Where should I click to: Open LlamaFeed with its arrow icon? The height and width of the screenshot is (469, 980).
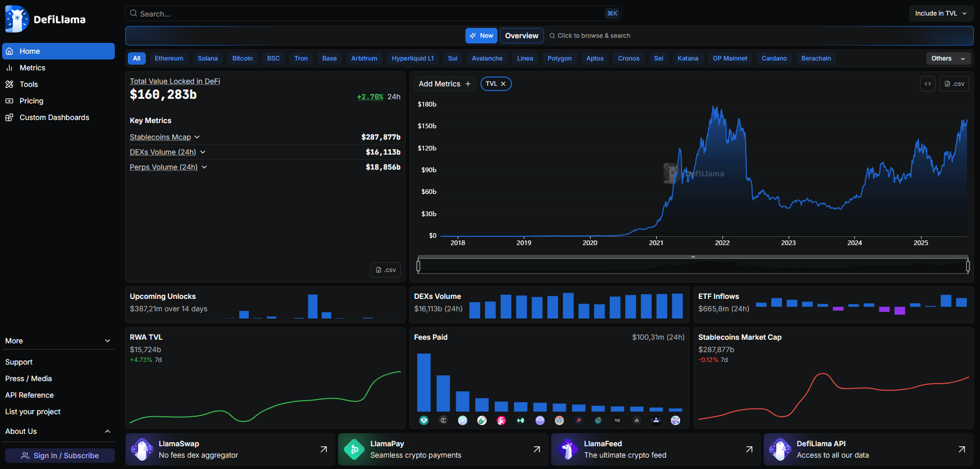(x=749, y=449)
